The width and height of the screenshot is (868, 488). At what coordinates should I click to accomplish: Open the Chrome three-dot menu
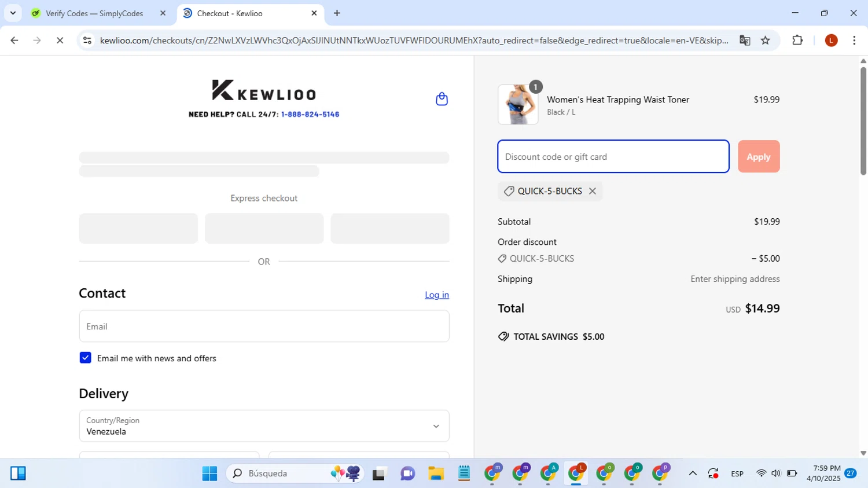(854, 41)
